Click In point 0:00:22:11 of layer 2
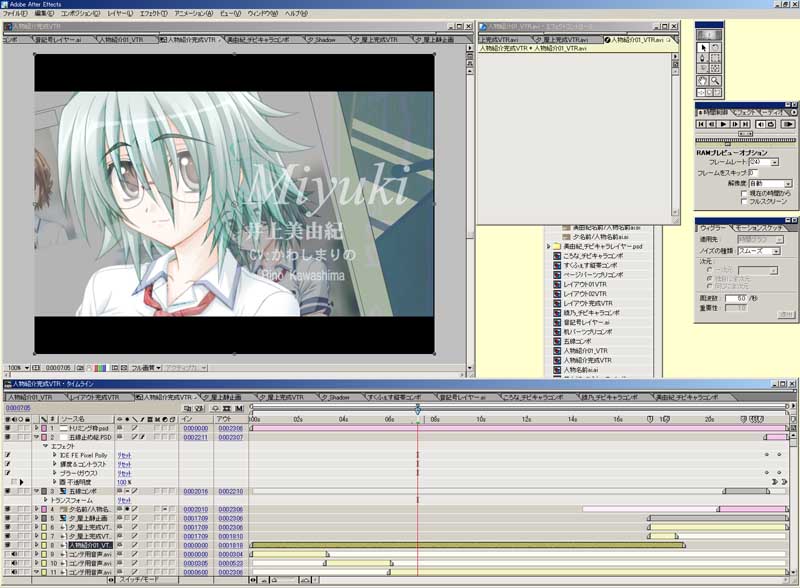 coord(196,437)
